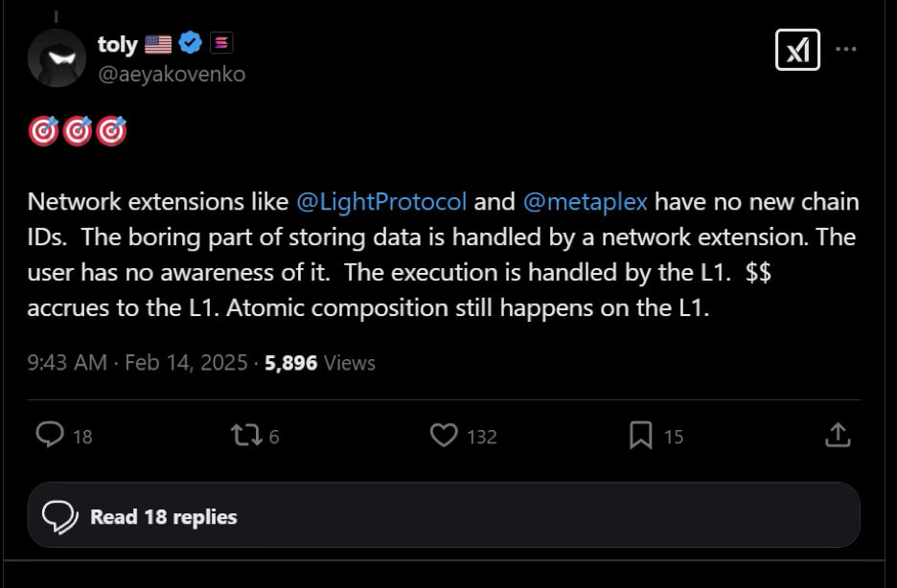Image resolution: width=897 pixels, height=588 pixels.
Task: Open the three-dot more options menu
Action: pos(846,50)
